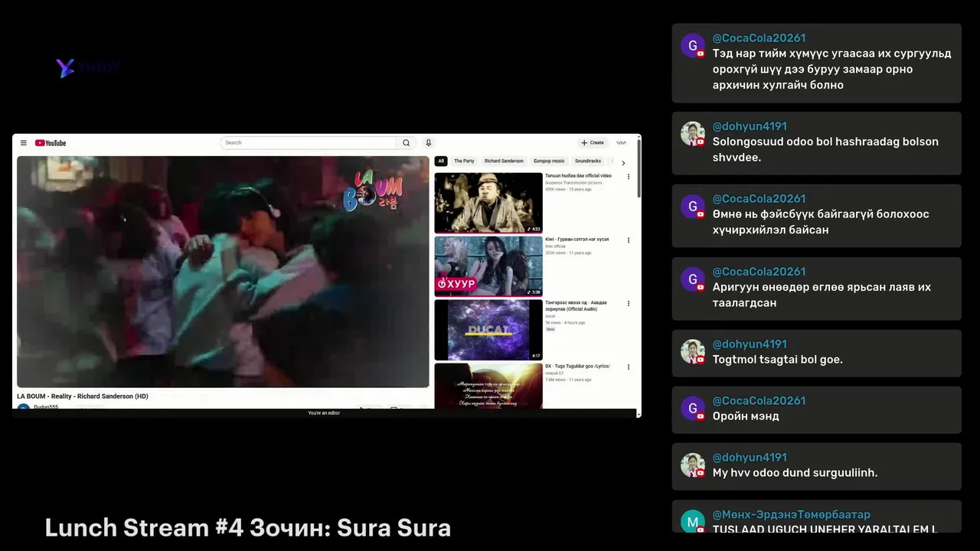Click the video title 'LA BOUM - Reality - Richard Sanderson (HD)'

(x=83, y=396)
